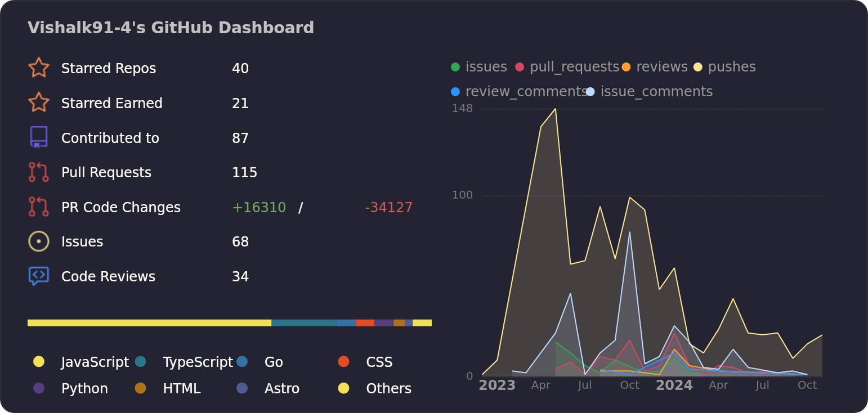Click the 2024 axis label on chart

674,385
